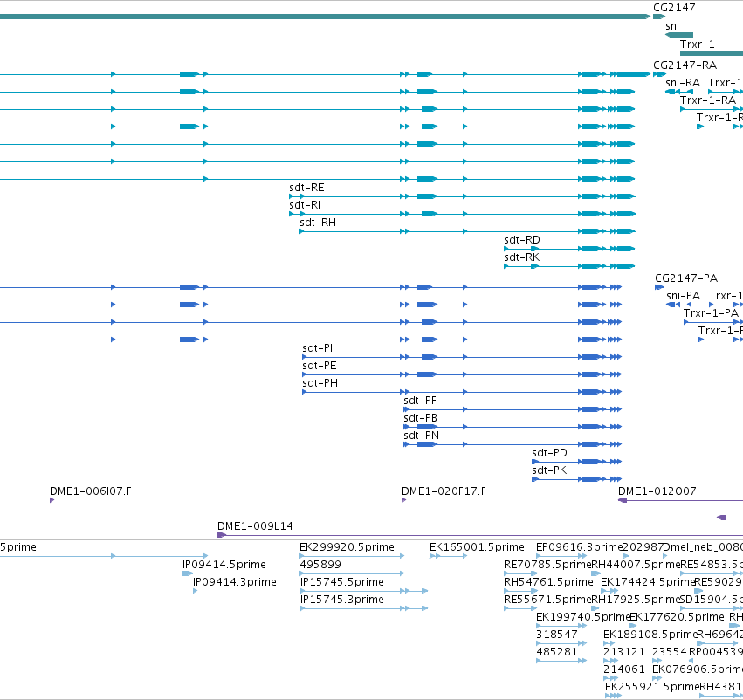Click the sdt-PF protein label
Screen dimensions: 743x700
point(420,401)
